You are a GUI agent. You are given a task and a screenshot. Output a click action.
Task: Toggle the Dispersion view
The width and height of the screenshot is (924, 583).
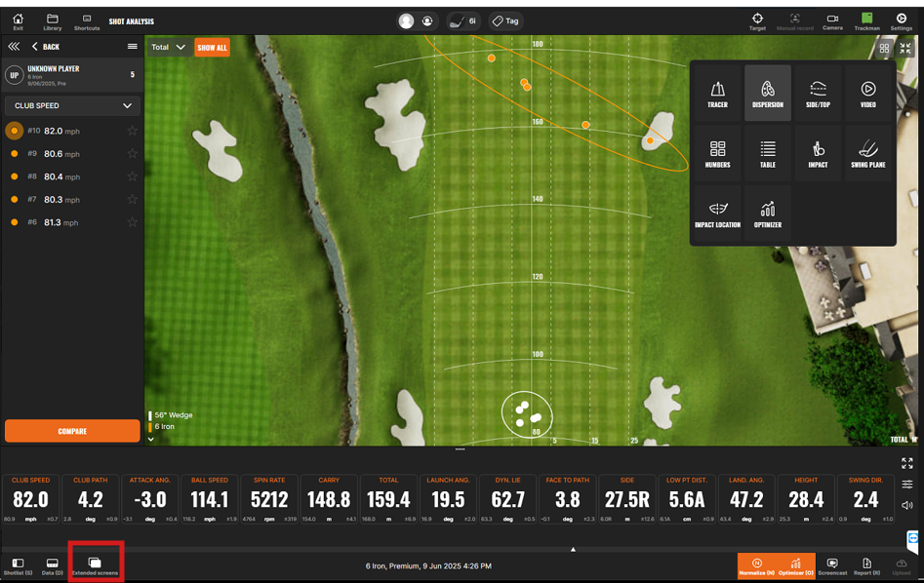tap(769, 93)
